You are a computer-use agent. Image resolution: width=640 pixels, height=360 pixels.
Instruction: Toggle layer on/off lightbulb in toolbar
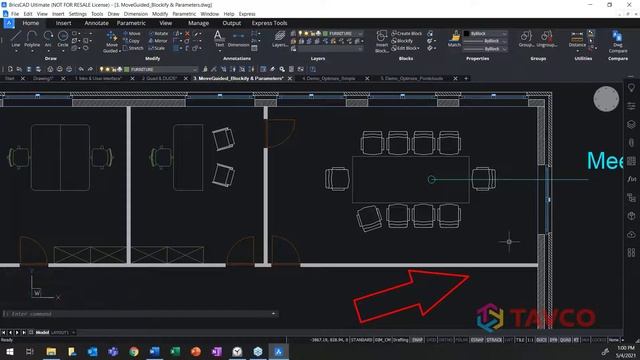click(x=102, y=69)
